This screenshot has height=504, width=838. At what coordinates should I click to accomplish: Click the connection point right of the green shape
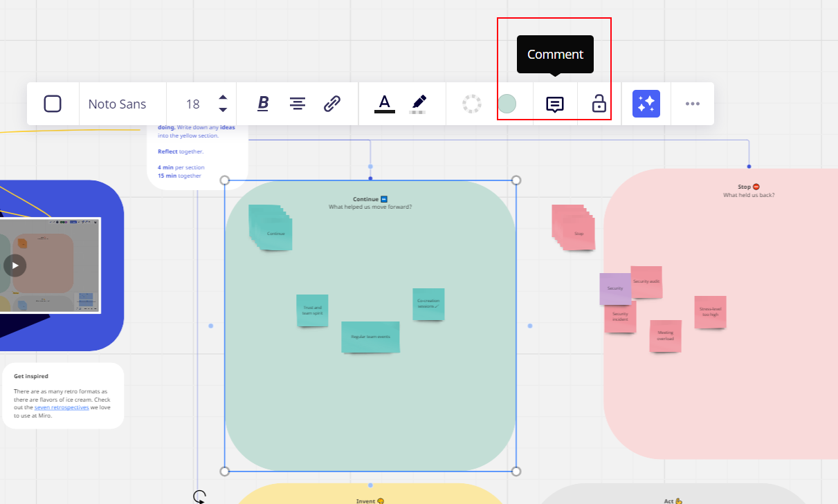click(530, 326)
